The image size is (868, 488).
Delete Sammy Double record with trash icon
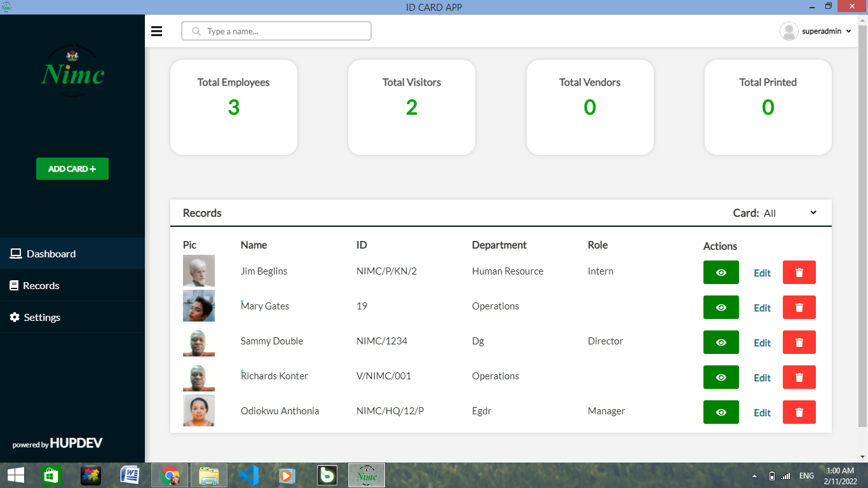pyautogui.click(x=799, y=342)
